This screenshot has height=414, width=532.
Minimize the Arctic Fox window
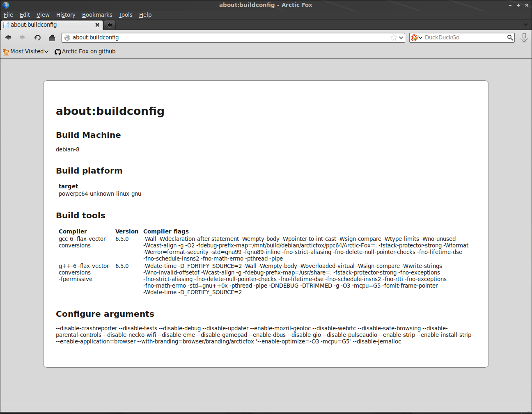click(x=510, y=5)
